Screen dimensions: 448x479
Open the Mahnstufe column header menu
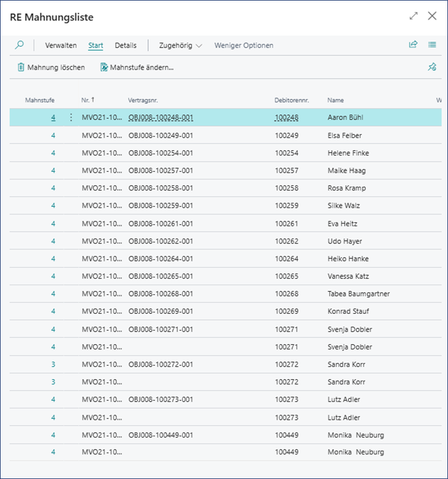(x=40, y=100)
